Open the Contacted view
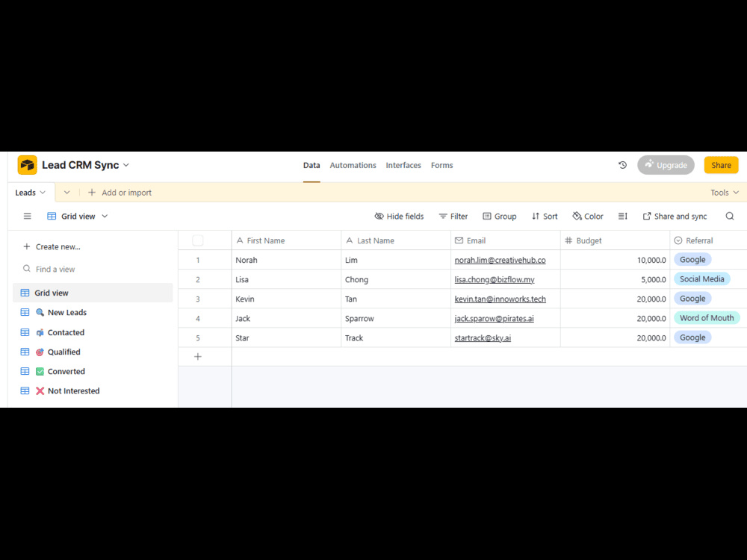Viewport: 747px width, 560px height. (x=93, y=332)
